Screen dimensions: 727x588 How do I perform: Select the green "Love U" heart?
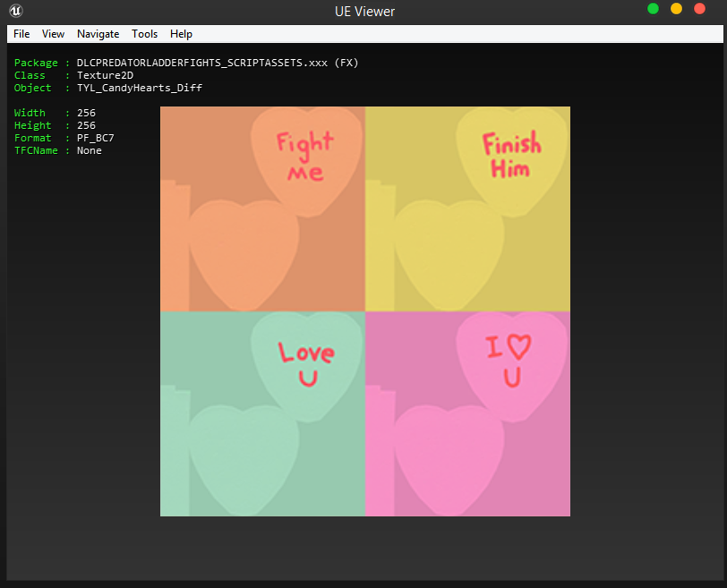(306, 362)
